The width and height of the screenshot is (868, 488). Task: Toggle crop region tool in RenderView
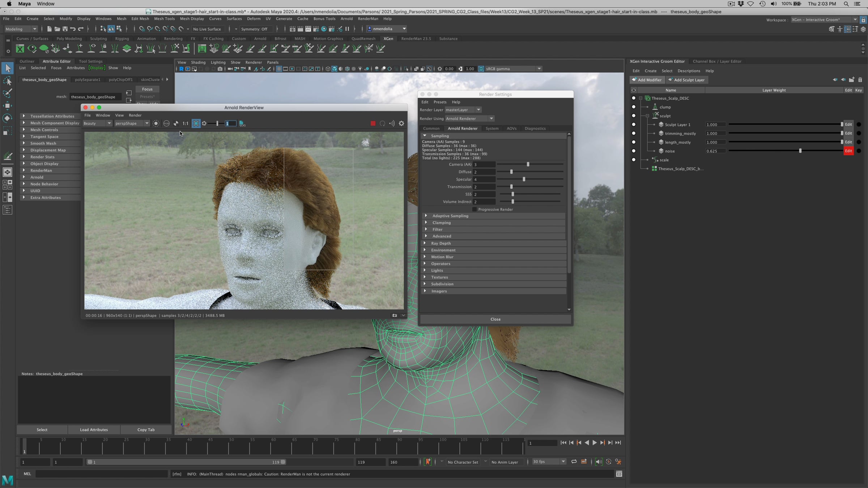(196, 124)
